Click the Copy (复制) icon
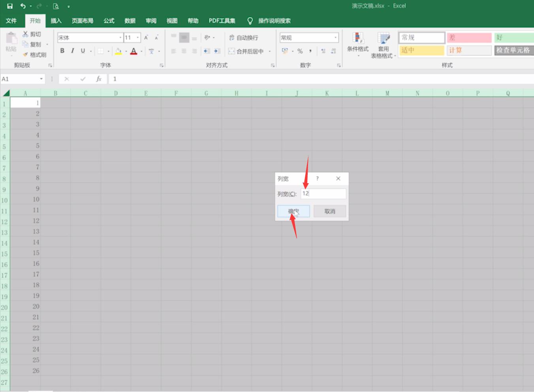Screen dimensions: 534x392 pyautogui.click(x=25, y=44)
